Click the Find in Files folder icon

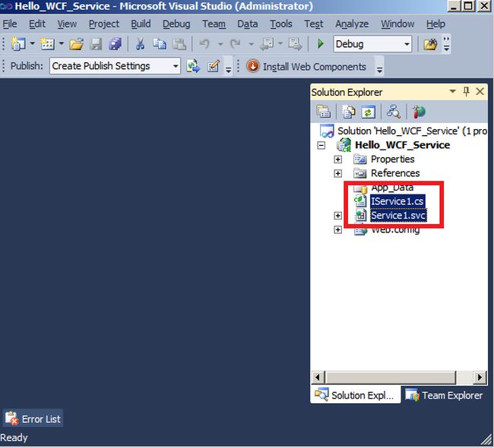tap(430, 44)
